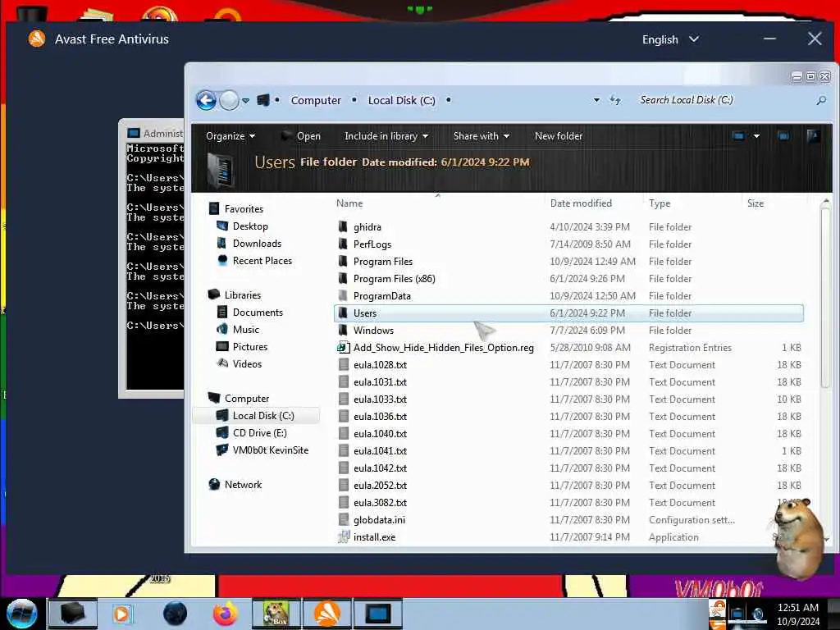
Task: Open the Pictures library
Action: (242, 347)
